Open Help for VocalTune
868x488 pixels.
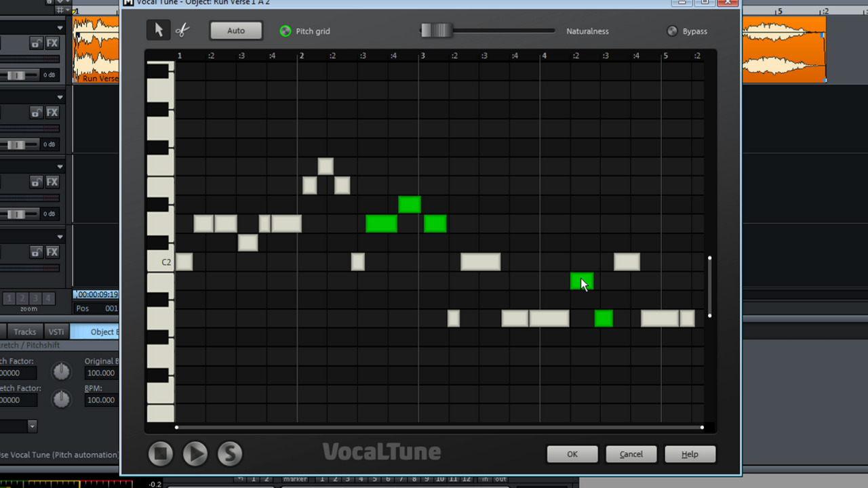coord(690,454)
